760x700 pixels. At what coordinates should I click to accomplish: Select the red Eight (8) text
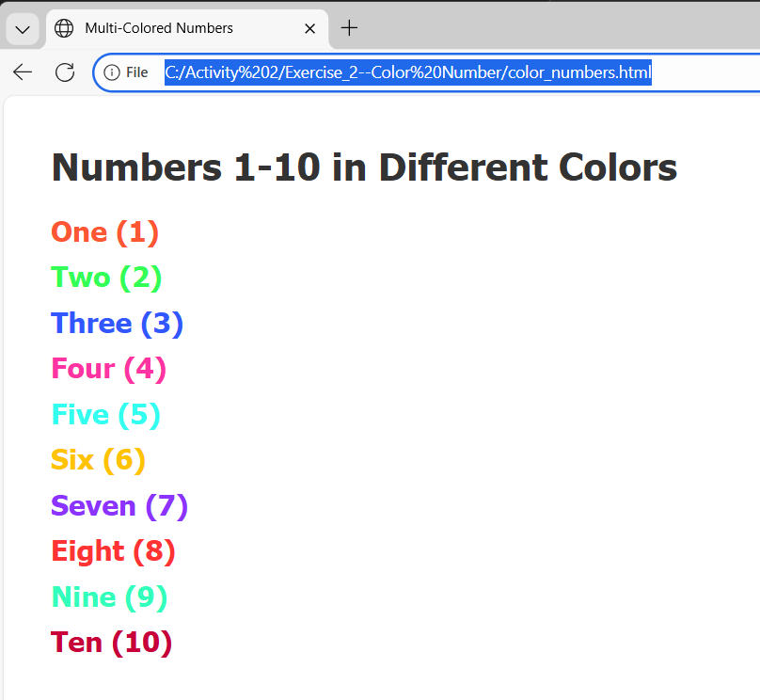tap(113, 551)
